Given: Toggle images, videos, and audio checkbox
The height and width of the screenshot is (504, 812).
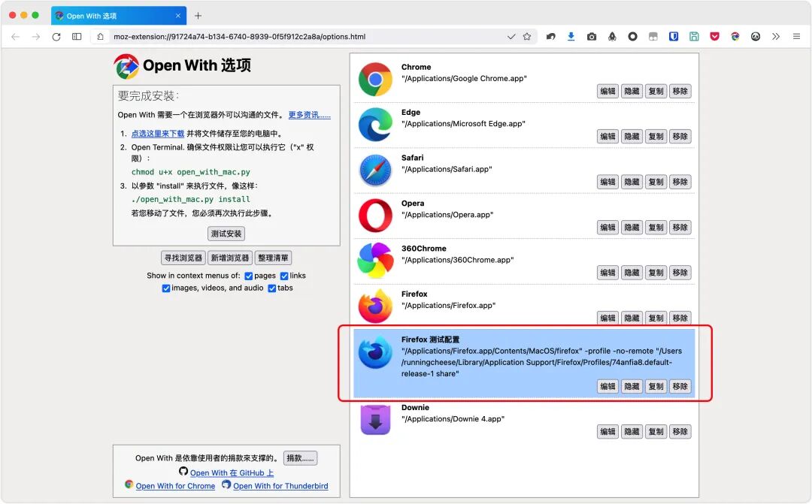Looking at the screenshot, I should click(165, 288).
